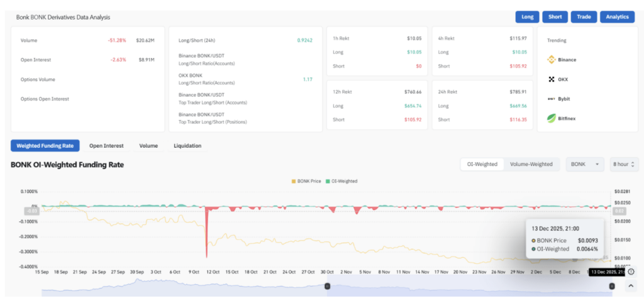This screenshot has width=644, height=298.
Task: Click the Bitfinex leaf logo icon
Action: click(551, 118)
